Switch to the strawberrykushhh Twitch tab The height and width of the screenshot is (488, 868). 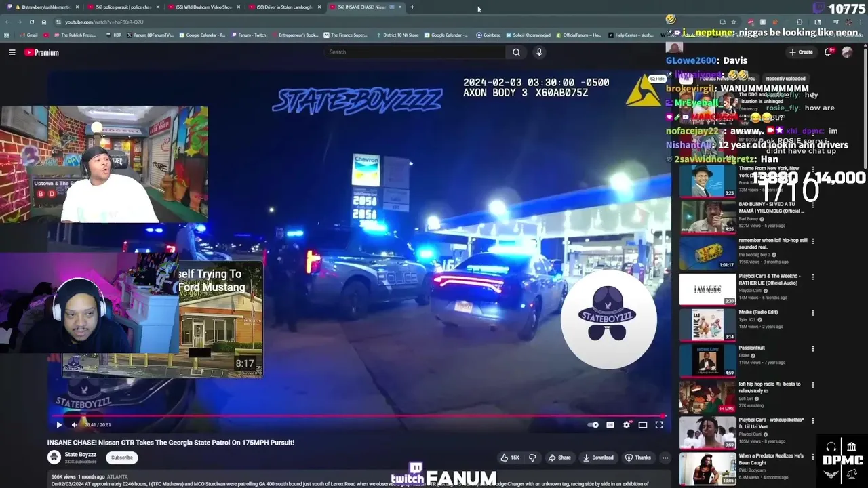coord(46,7)
